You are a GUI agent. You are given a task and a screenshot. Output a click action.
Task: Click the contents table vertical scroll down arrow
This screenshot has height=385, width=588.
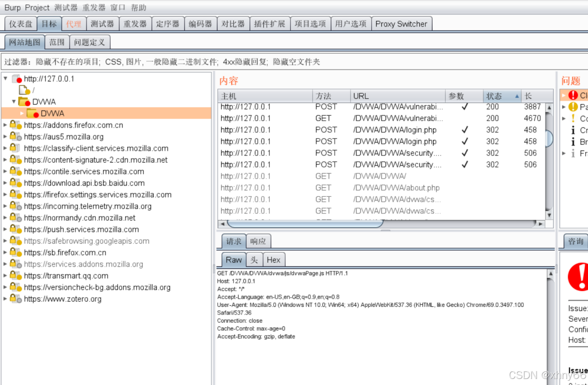pyautogui.click(x=549, y=215)
